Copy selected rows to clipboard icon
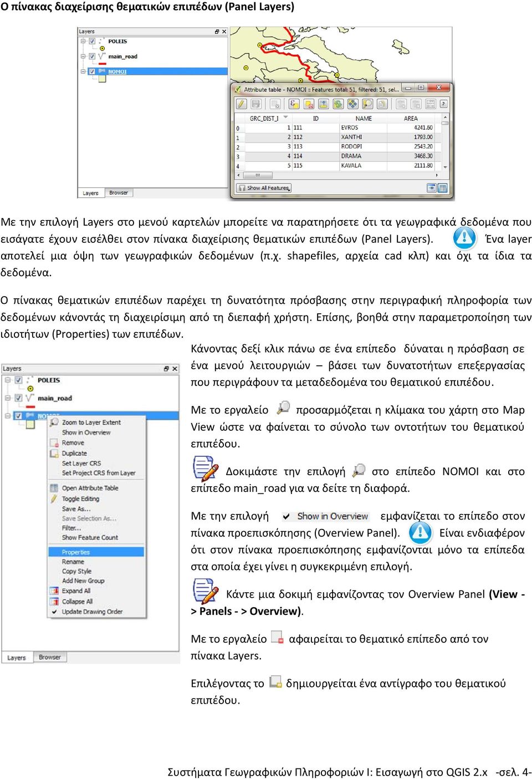The height and width of the screenshot is (779, 532). 382,104
